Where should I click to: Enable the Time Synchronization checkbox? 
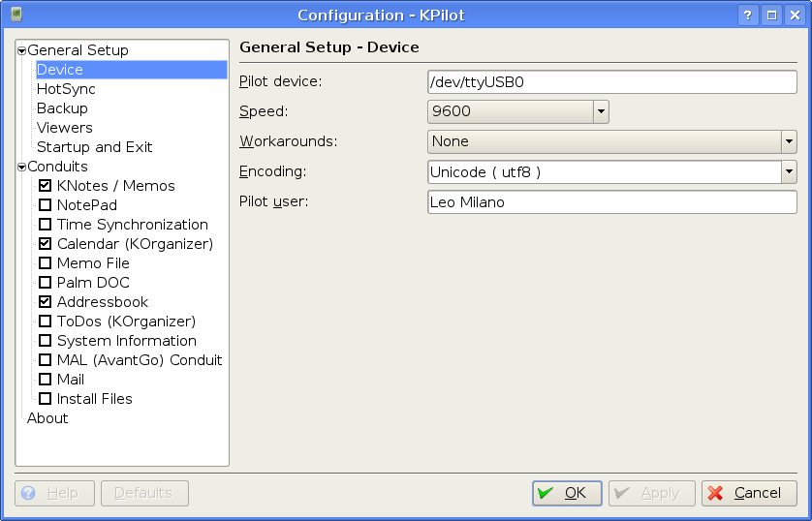coord(45,225)
